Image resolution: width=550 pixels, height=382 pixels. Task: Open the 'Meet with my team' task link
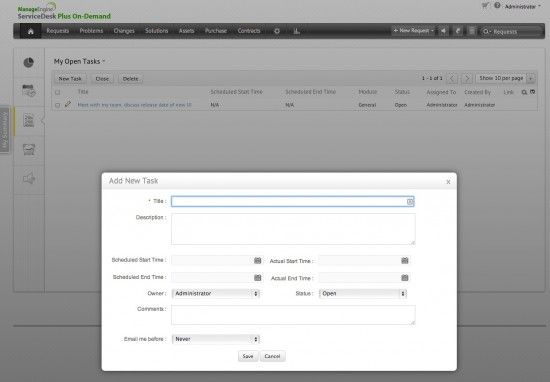(x=134, y=105)
